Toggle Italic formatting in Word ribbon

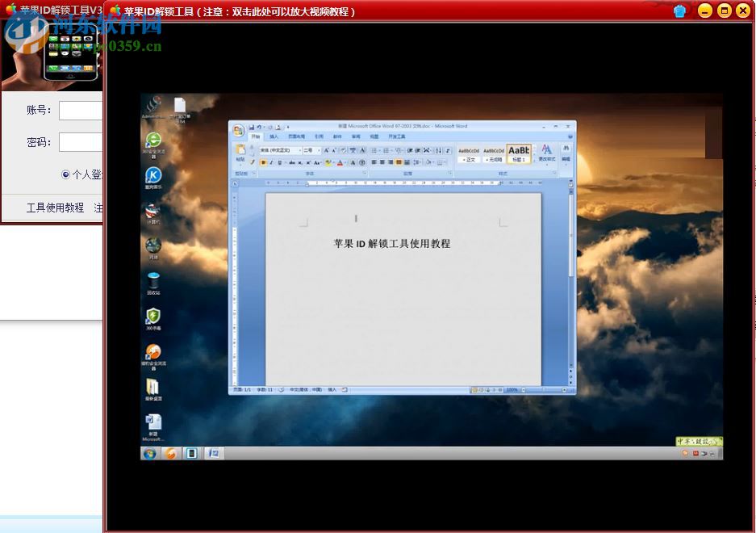click(x=271, y=162)
